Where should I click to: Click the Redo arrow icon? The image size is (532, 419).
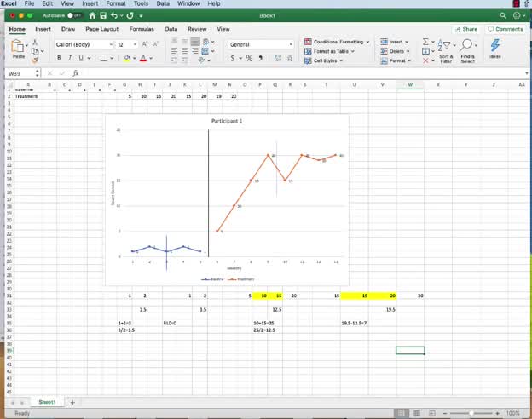click(x=130, y=15)
